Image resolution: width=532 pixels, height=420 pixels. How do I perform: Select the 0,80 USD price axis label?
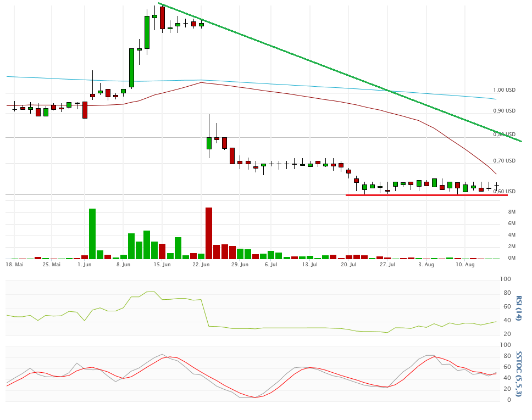(504, 135)
